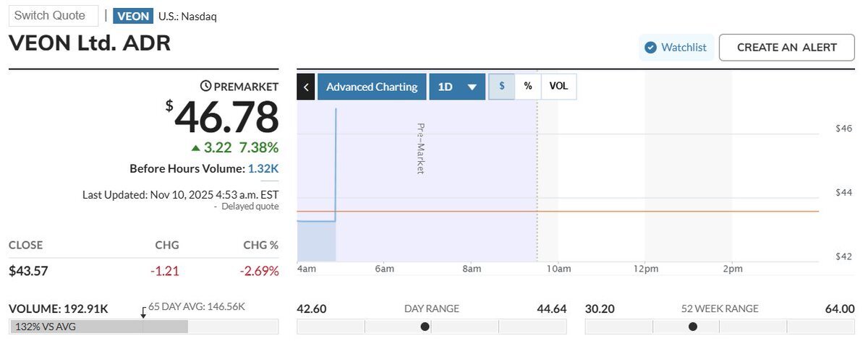The width and height of the screenshot is (868, 346).
Task: Open Advanced Charting
Action: 372,87
